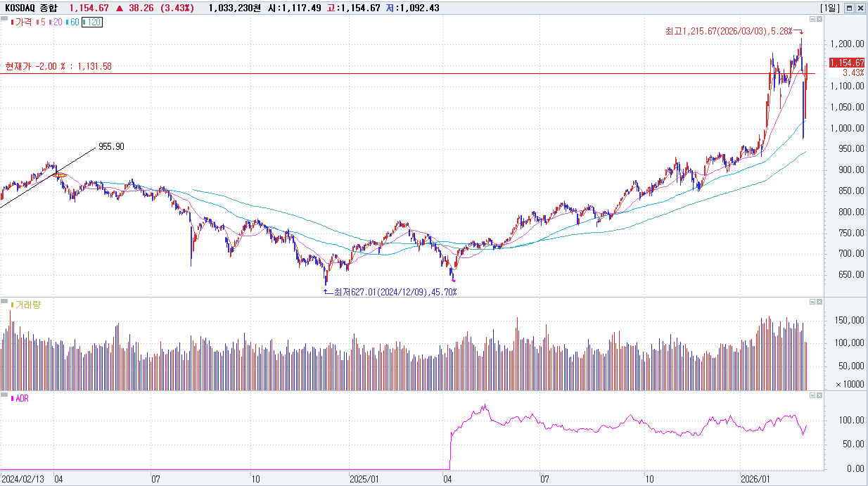The image size is (868, 486).
Task: Select the 60-day moving average legend
Action: click(x=72, y=22)
